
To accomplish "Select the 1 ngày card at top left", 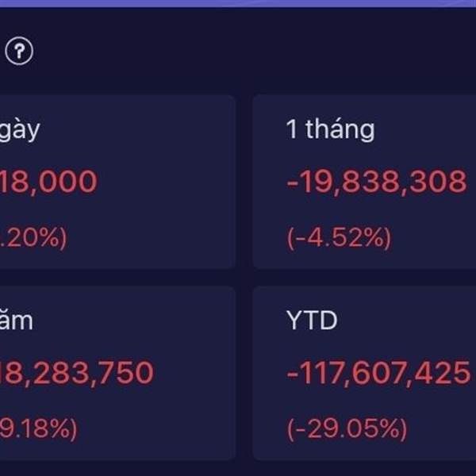I will click(x=117, y=182).
